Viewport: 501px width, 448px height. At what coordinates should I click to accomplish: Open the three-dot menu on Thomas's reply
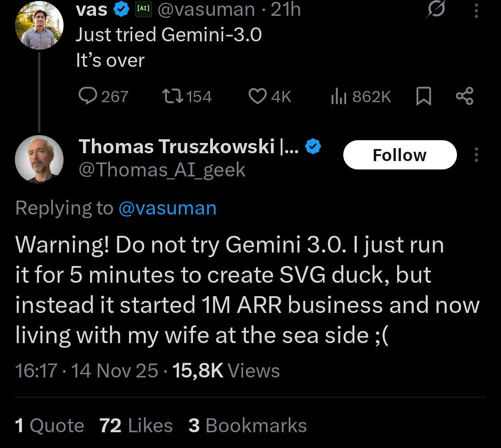click(x=476, y=155)
